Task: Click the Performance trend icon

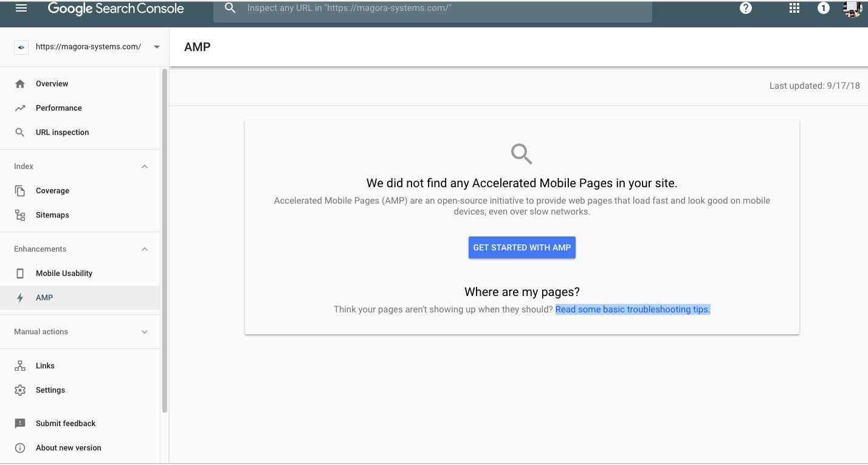Action: [x=20, y=108]
